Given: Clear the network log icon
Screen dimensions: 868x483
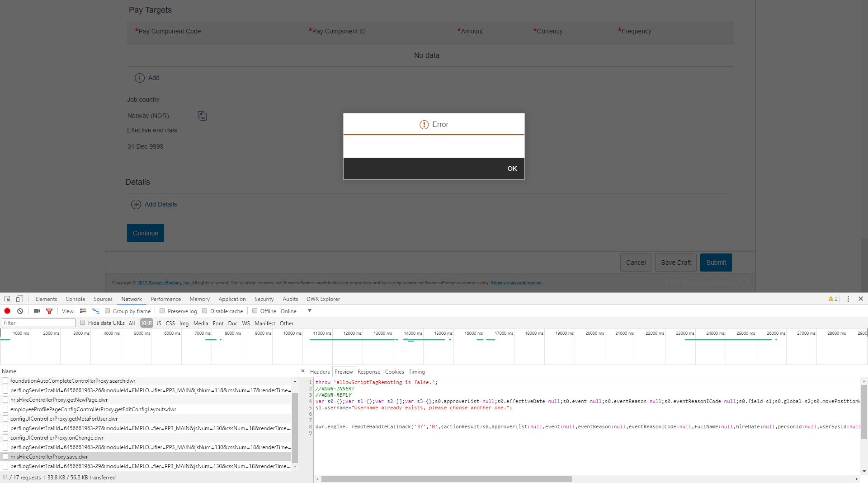Looking at the screenshot, I should point(20,311).
